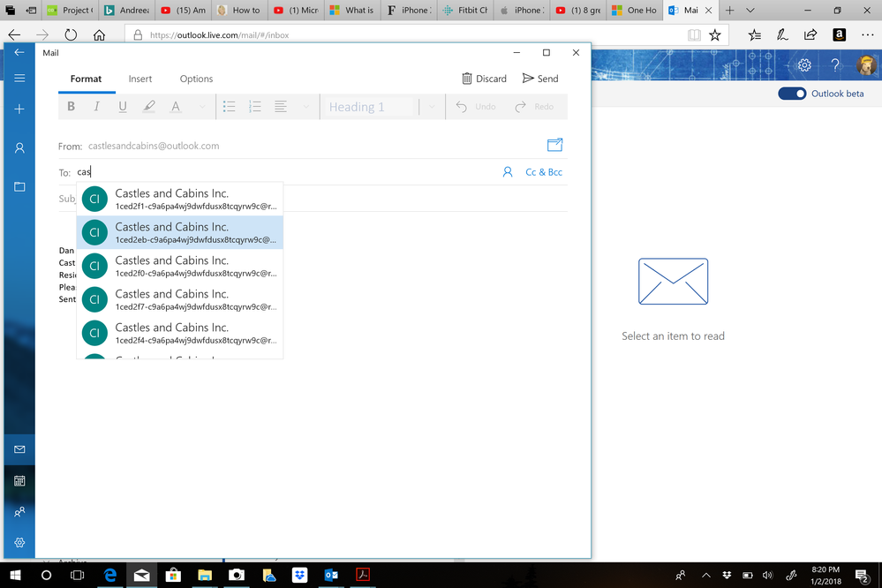882x588 pixels.
Task: Open Action Center notifications
Action: tap(862, 575)
